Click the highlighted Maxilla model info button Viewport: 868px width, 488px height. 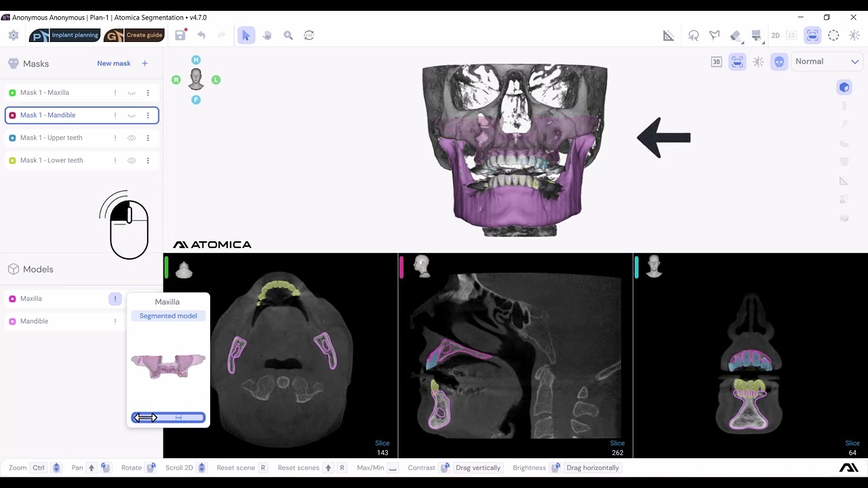click(x=115, y=299)
